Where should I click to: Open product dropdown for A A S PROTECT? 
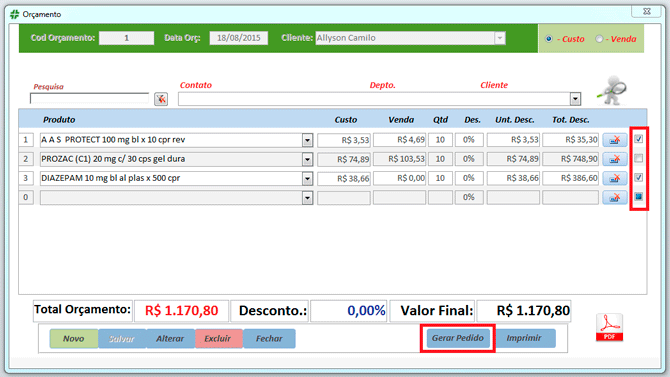click(307, 140)
